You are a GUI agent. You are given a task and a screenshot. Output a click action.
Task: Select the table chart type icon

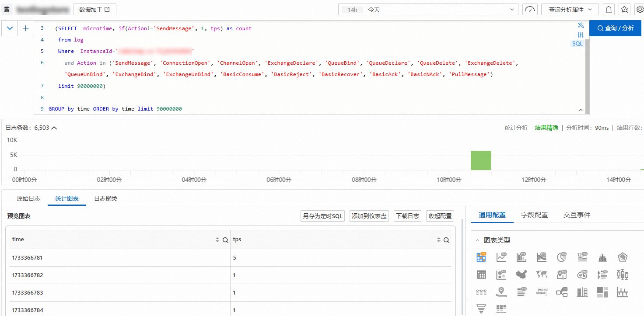[481, 257]
